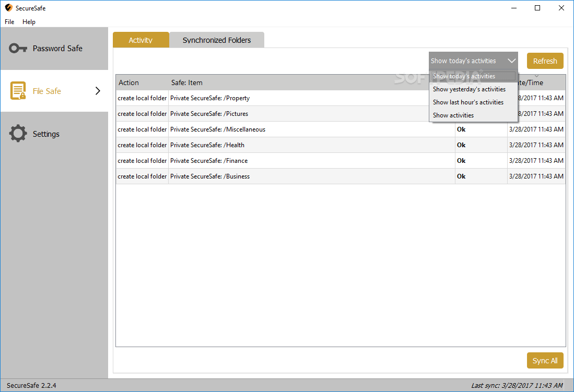
Task: Click "create local folder" in Property row
Action: (x=142, y=98)
